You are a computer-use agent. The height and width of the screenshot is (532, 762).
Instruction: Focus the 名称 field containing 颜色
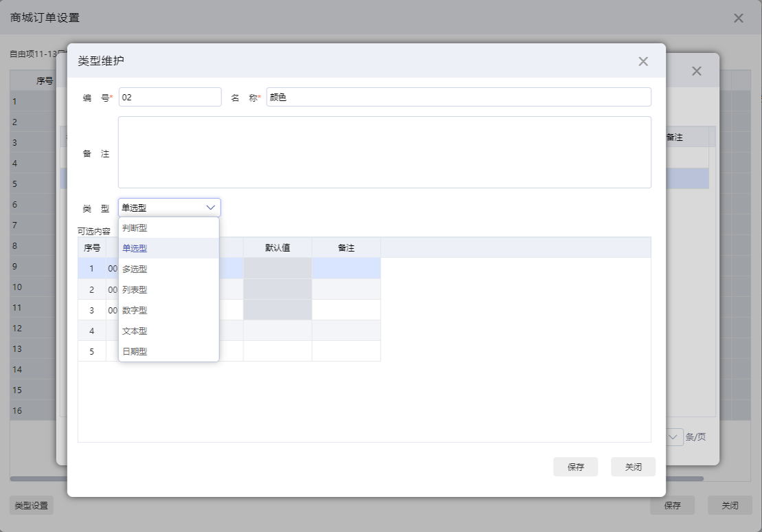click(459, 97)
